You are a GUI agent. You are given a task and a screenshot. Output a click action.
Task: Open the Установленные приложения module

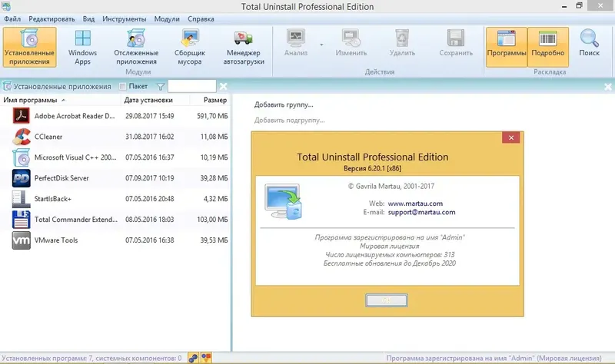coord(29,47)
